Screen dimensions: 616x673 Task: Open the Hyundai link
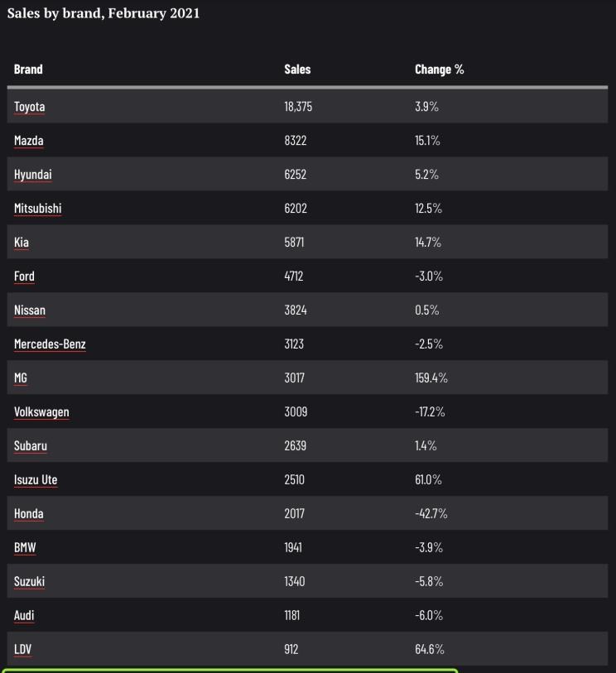point(32,175)
